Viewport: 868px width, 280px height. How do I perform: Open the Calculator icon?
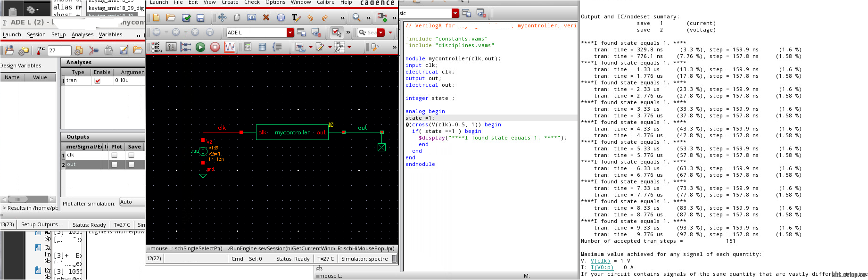(x=248, y=47)
